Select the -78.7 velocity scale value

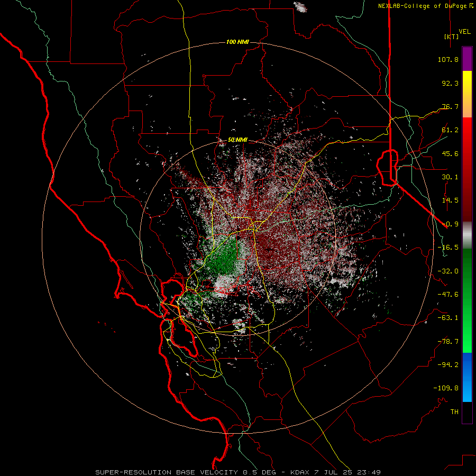coord(448,342)
